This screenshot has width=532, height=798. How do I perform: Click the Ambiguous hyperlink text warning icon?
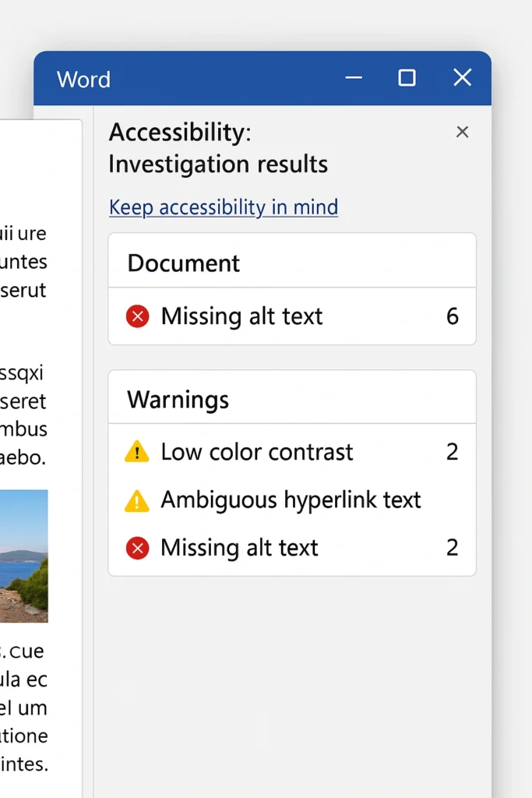137,500
